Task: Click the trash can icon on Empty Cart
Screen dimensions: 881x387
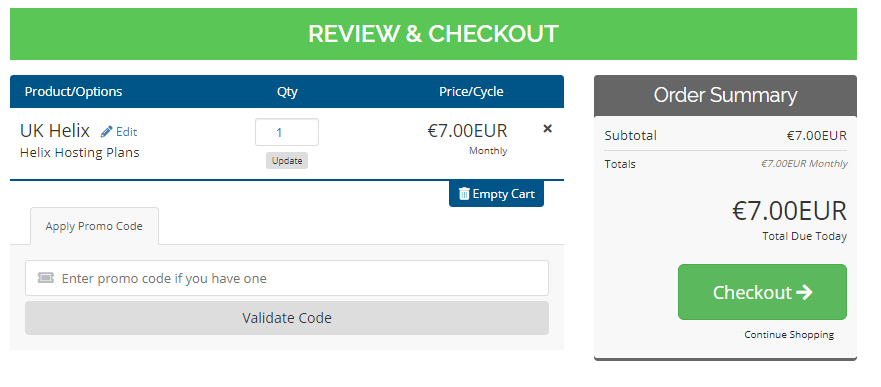Action: tap(464, 194)
